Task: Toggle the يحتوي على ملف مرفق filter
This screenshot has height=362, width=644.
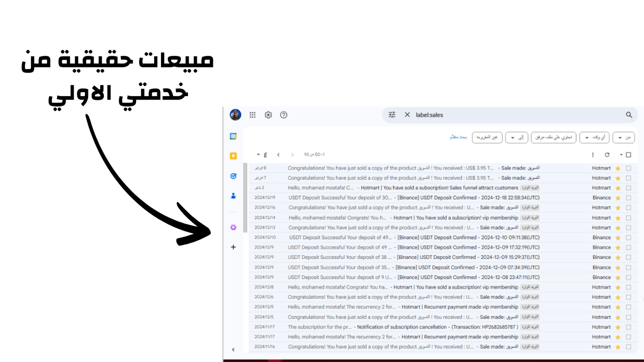Action: (x=553, y=137)
